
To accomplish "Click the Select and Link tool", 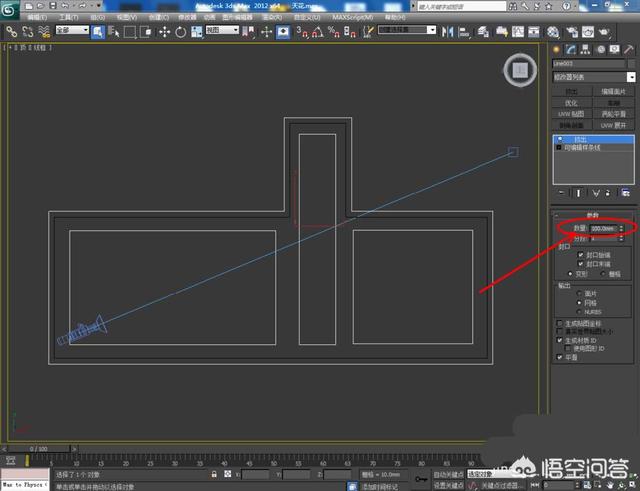I will 11,32.
